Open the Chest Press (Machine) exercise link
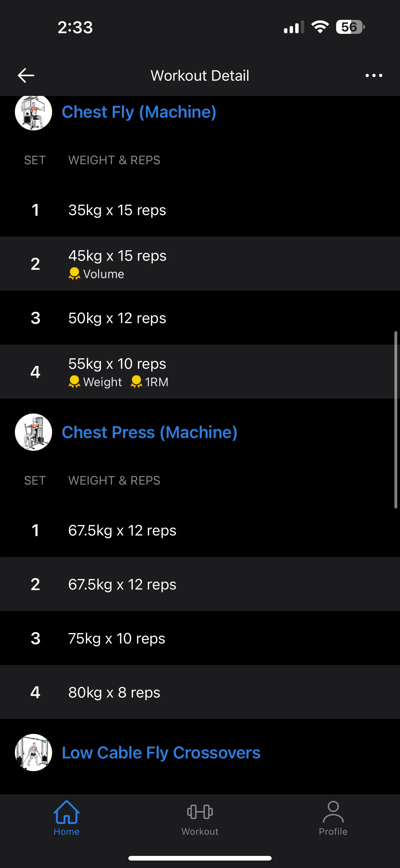Screen dimensions: 400x868 149,432
